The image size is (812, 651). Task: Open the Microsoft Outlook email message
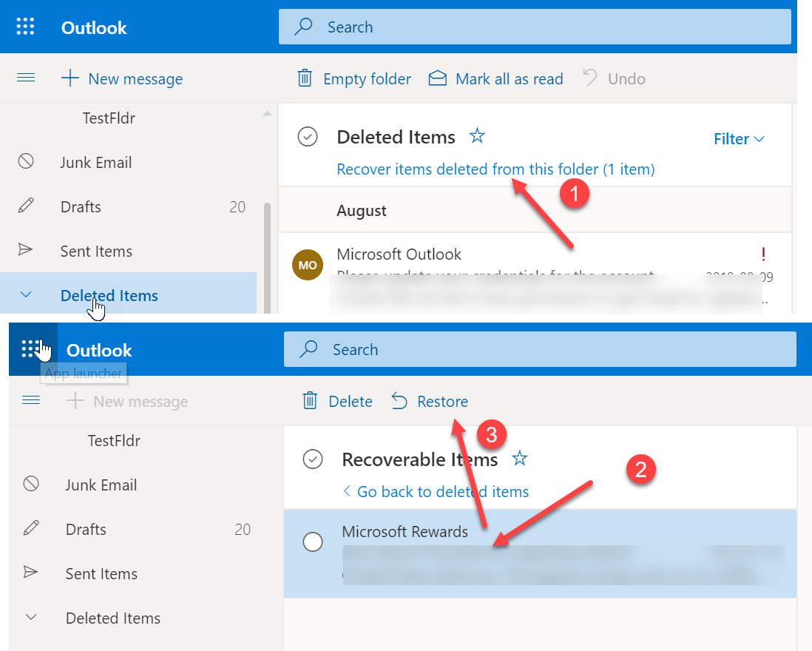point(535,273)
